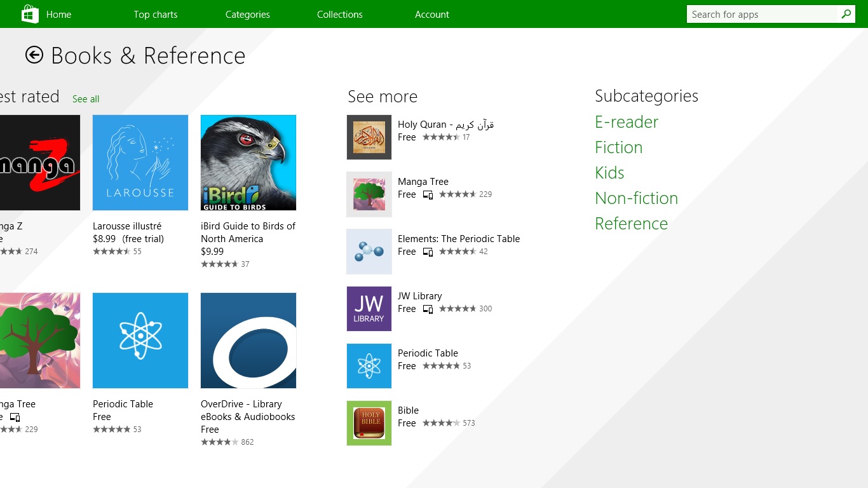Open the Reference subcategory
This screenshot has width=868, height=488.
[x=632, y=224]
